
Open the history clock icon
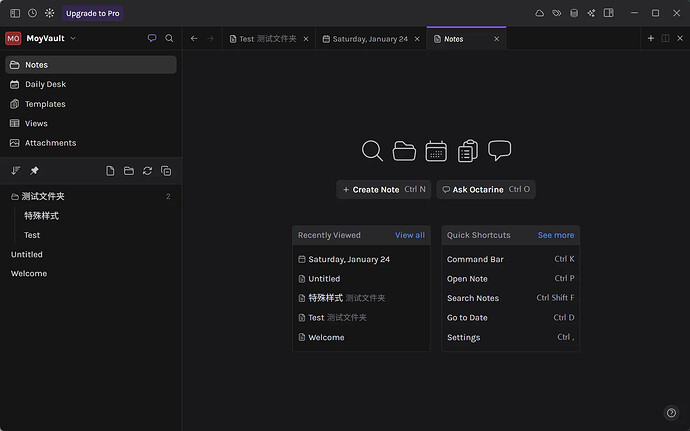click(x=32, y=13)
